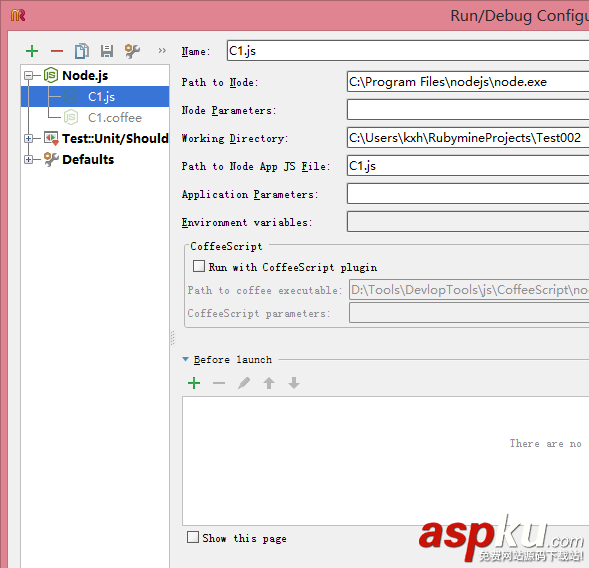This screenshot has height=568, width=589.
Task: Enable Run with CoffeeScript plugin checkbox
Action: [x=199, y=266]
